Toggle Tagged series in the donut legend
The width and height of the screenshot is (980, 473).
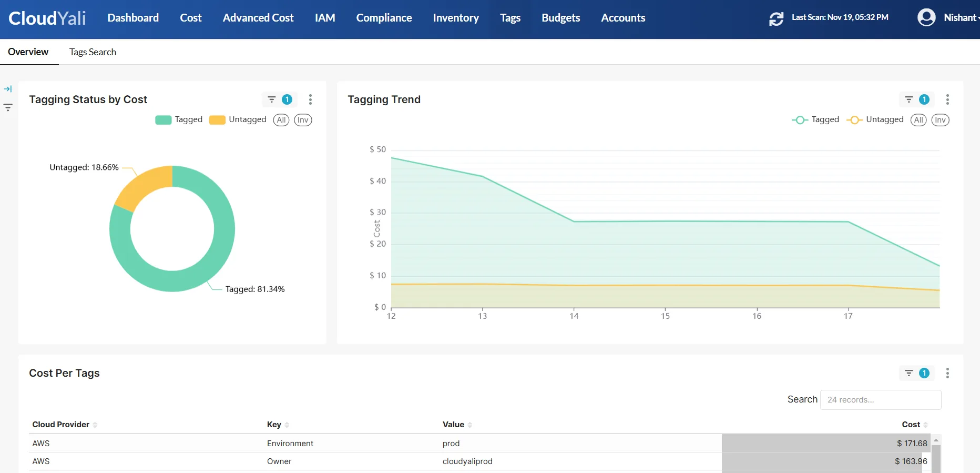click(179, 119)
